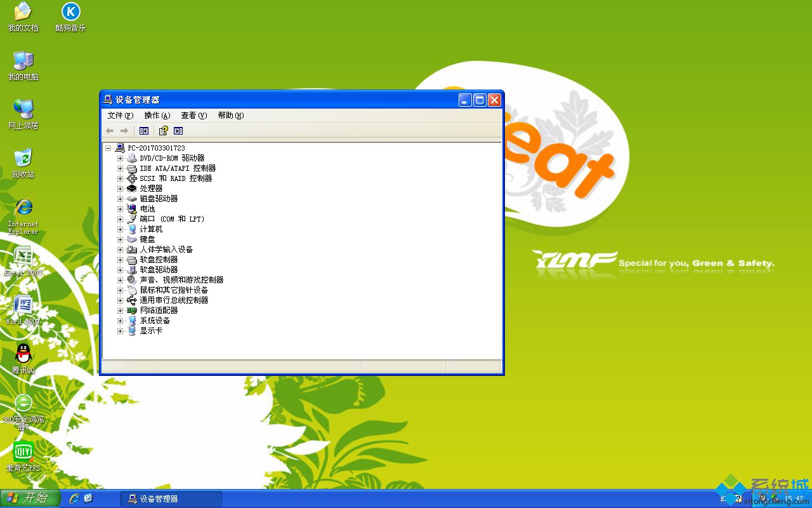Viewport: 812px width, 508px height.
Task: Click the Properties toolbar icon with question mark
Action: (163, 131)
